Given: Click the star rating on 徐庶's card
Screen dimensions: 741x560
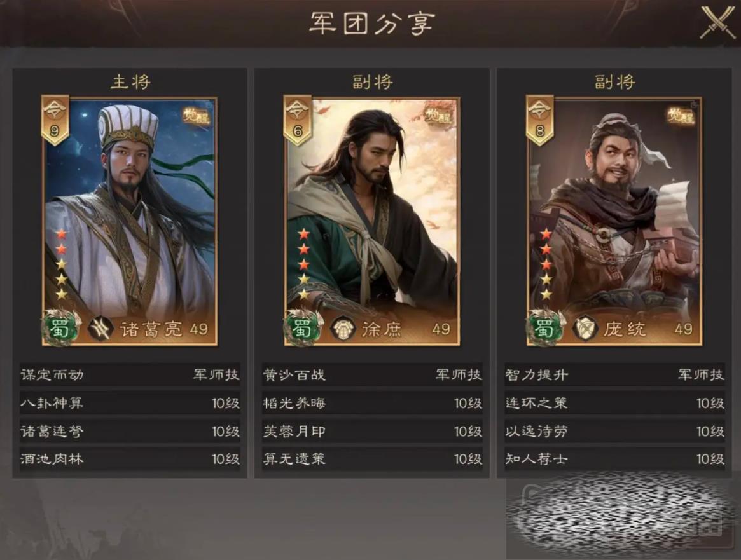Looking at the screenshot, I should (x=304, y=264).
